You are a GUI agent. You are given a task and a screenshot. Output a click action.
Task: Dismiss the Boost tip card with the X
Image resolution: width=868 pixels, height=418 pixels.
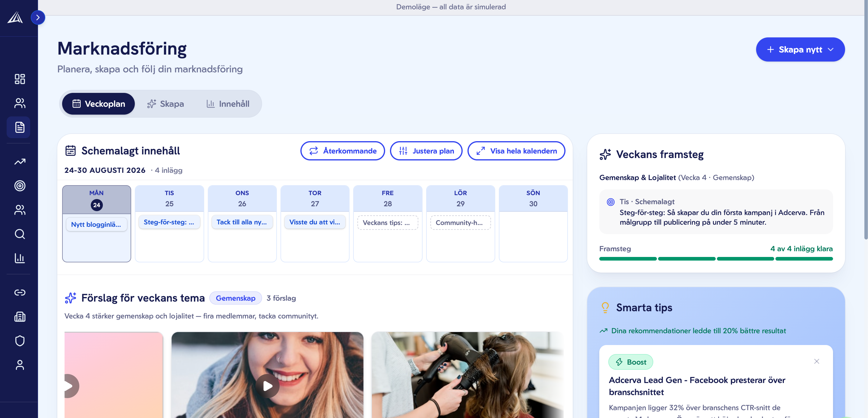tap(817, 361)
